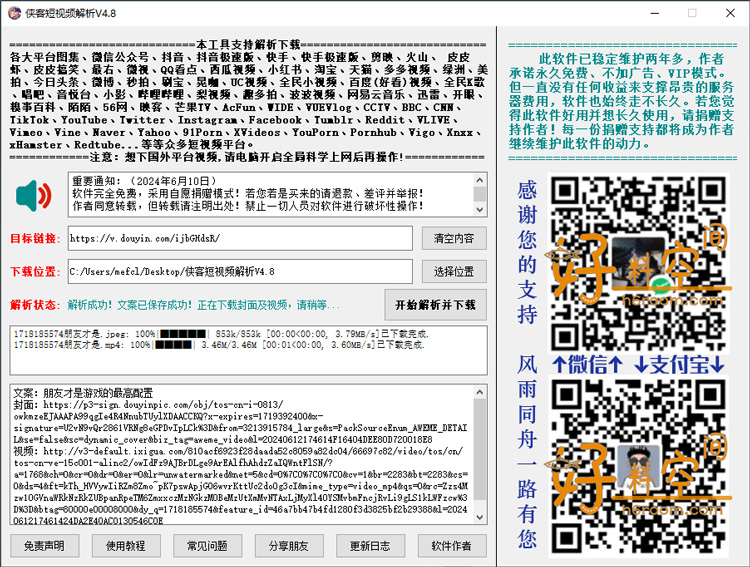Click the 封面 cover URL text
This screenshot has width=750, height=567.
[240, 422]
